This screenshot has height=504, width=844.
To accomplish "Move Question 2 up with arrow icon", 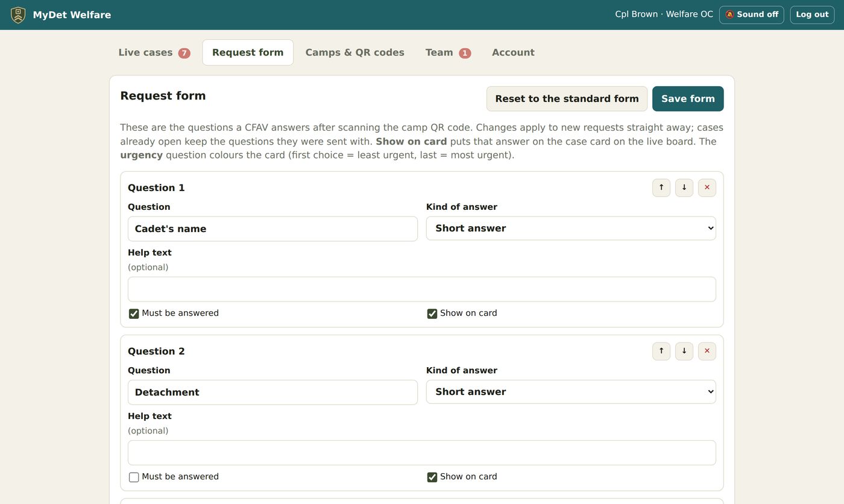I will coord(661,351).
